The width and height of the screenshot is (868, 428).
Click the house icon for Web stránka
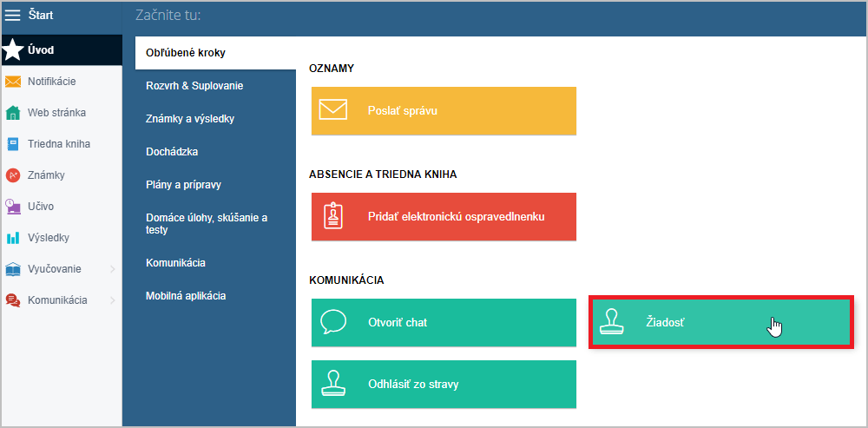tap(13, 113)
